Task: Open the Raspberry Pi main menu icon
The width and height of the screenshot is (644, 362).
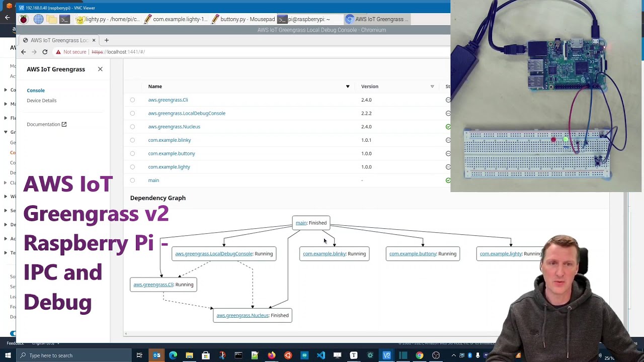Action: [x=24, y=19]
